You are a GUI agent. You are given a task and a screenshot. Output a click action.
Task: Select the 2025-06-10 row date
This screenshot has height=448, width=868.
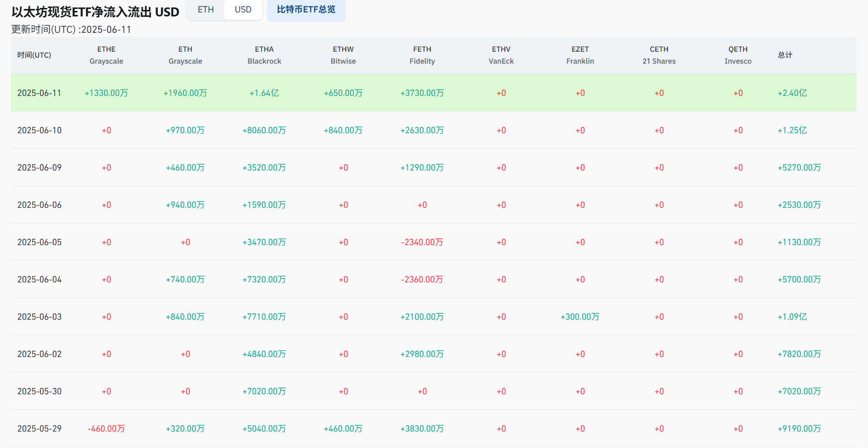pos(39,130)
